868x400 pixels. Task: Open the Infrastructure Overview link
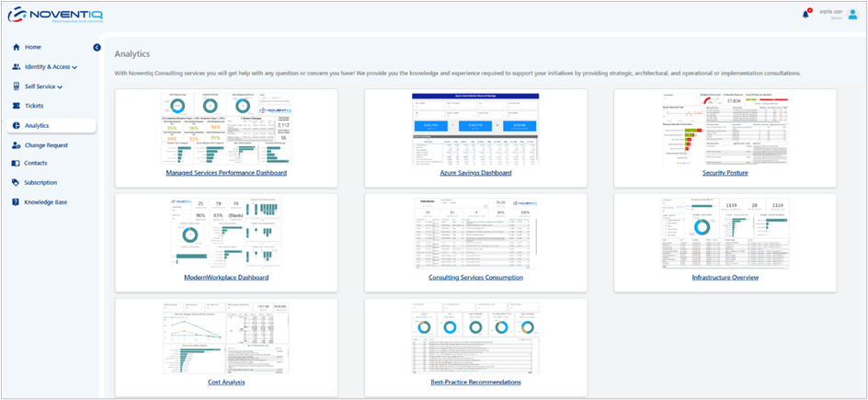click(x=725, y=277)
